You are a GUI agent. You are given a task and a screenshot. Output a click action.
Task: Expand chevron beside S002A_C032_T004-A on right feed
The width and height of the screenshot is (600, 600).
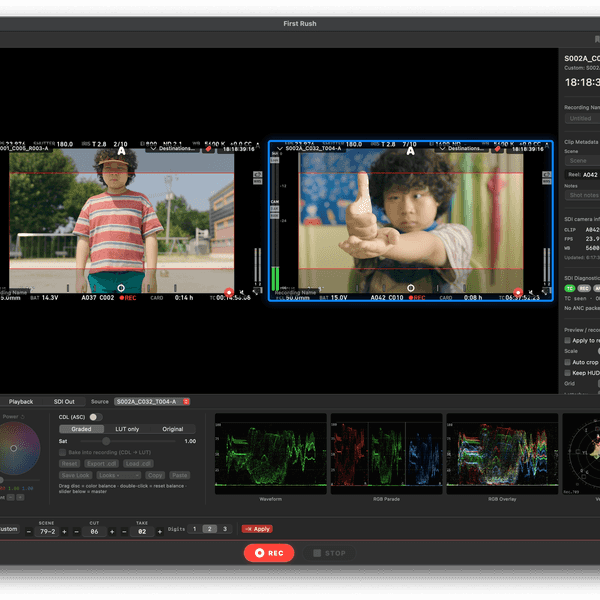(280, 148)
